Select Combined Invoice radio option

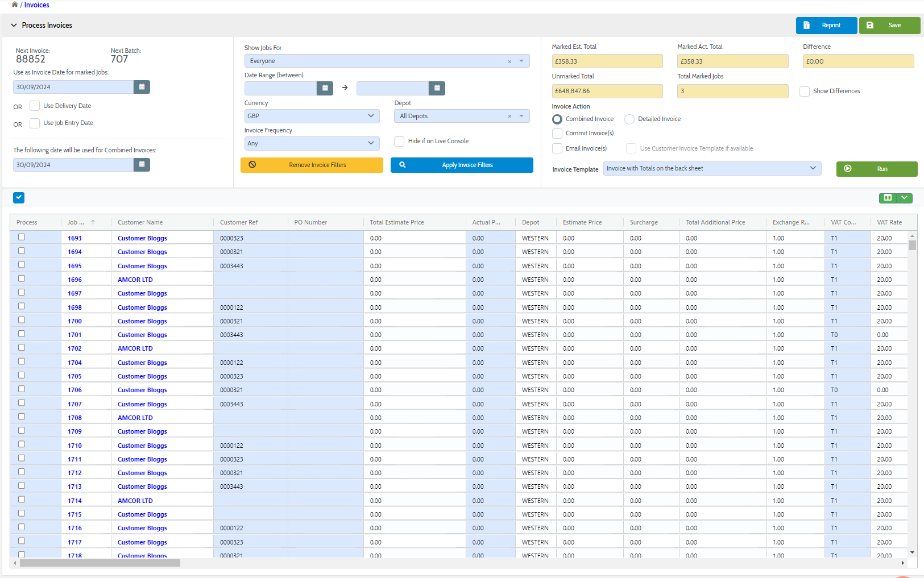pyautogui.click(x=557, y=119)
